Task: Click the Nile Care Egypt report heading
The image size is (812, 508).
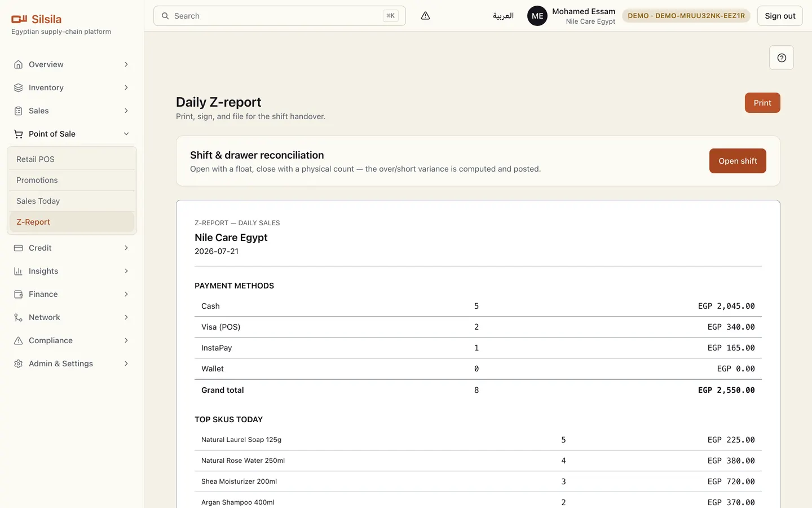Action: click(x=231, y=238)
